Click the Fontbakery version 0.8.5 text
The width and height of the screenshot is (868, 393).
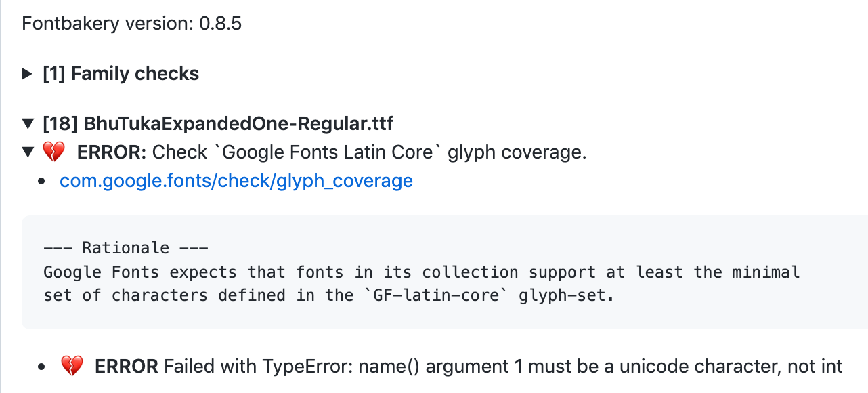131,23
